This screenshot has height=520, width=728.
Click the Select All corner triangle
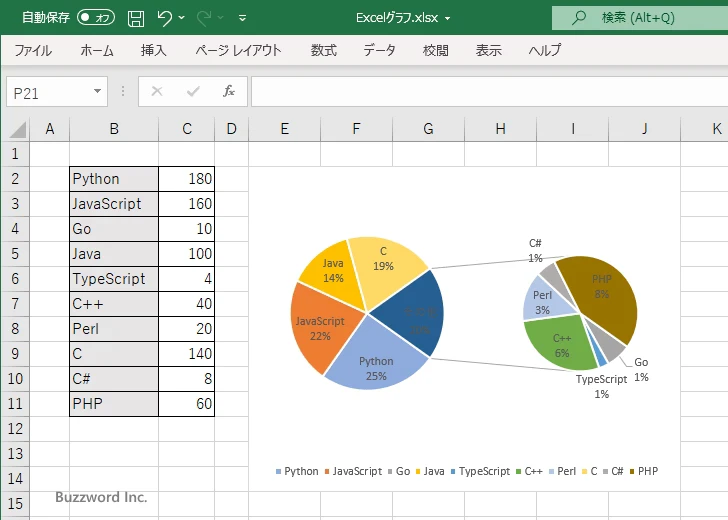coord(18,130)
